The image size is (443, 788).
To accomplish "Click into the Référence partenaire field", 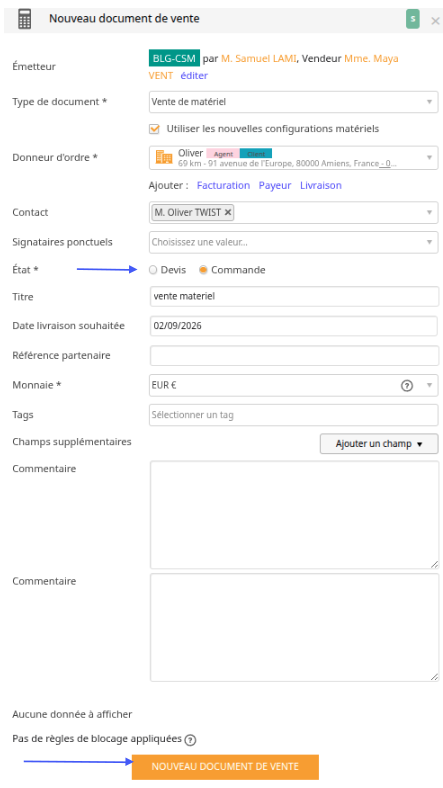I will point(294,355).
